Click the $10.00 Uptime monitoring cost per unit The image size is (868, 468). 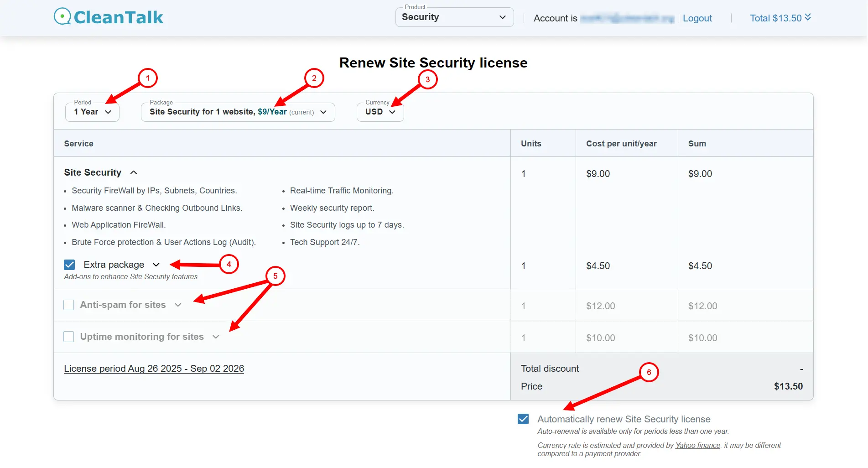click(601, 338)
